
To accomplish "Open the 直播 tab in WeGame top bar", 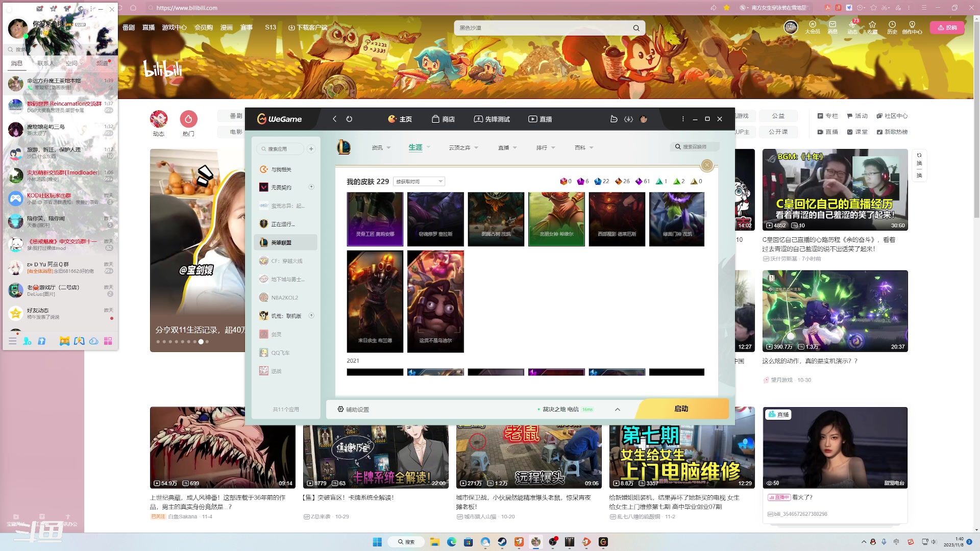I will pyautogui.click(x=540, y=119).
